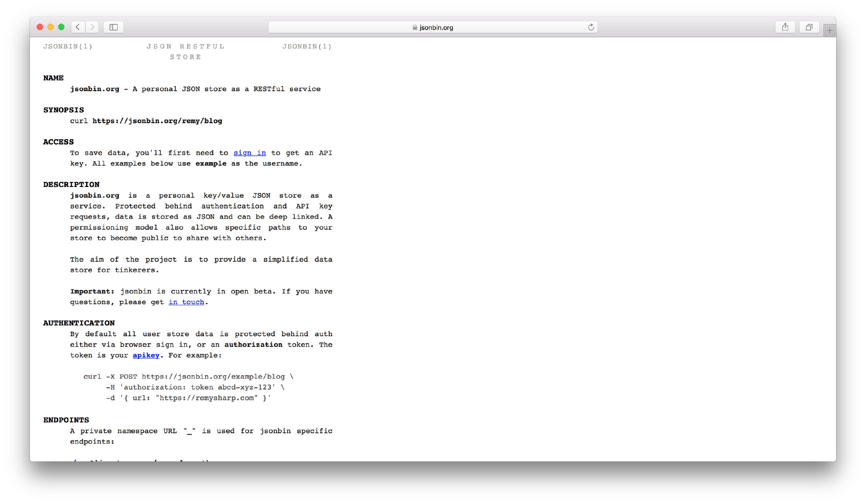Viewport: 866px width, 504px height.
Task: Minimize the Safari window
Action: [50, 27]
